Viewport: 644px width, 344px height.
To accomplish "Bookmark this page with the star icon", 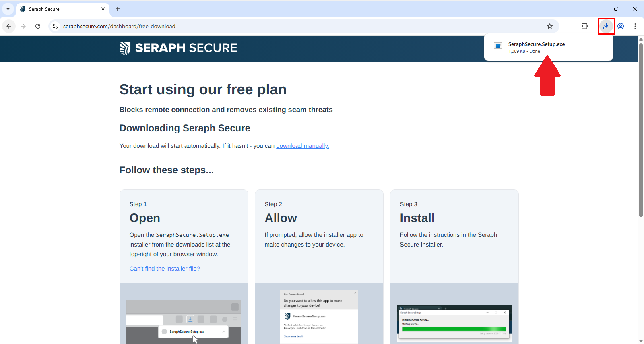I will (x=550, y=26).
